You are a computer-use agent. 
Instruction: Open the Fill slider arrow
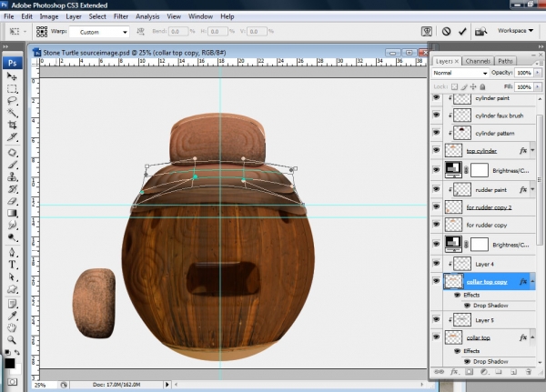tap(538, 86)
